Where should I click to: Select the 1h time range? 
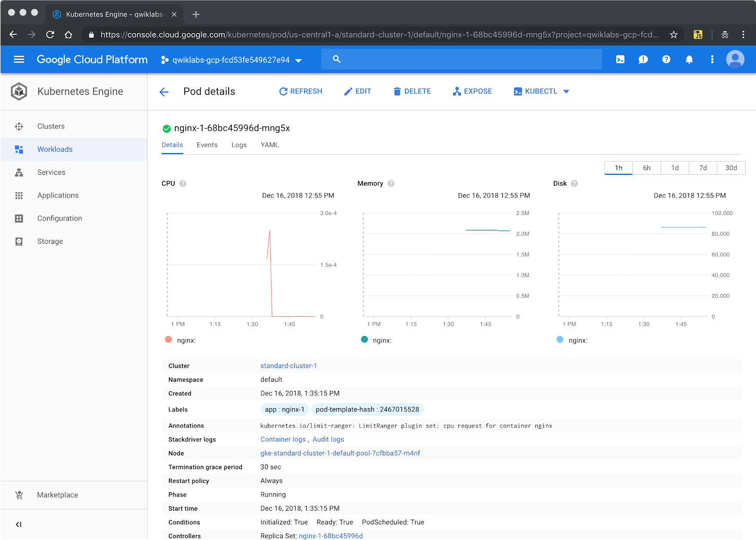(x=619, y=168)
